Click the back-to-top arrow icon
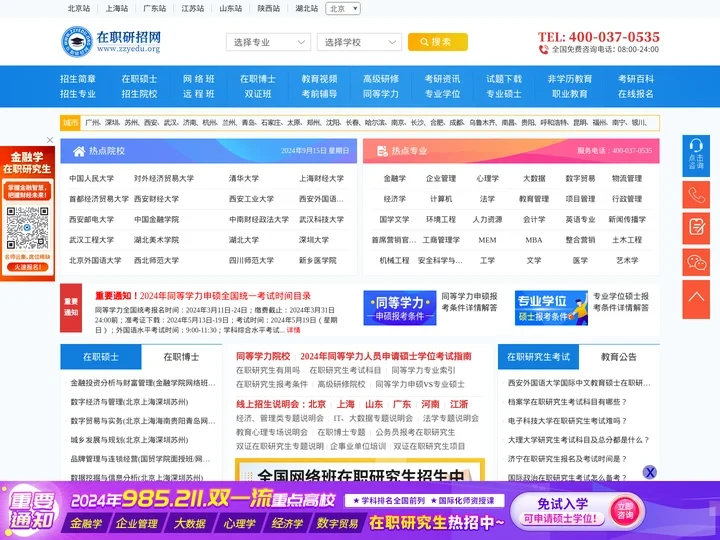Screen dimensions: 720x540 696,299
